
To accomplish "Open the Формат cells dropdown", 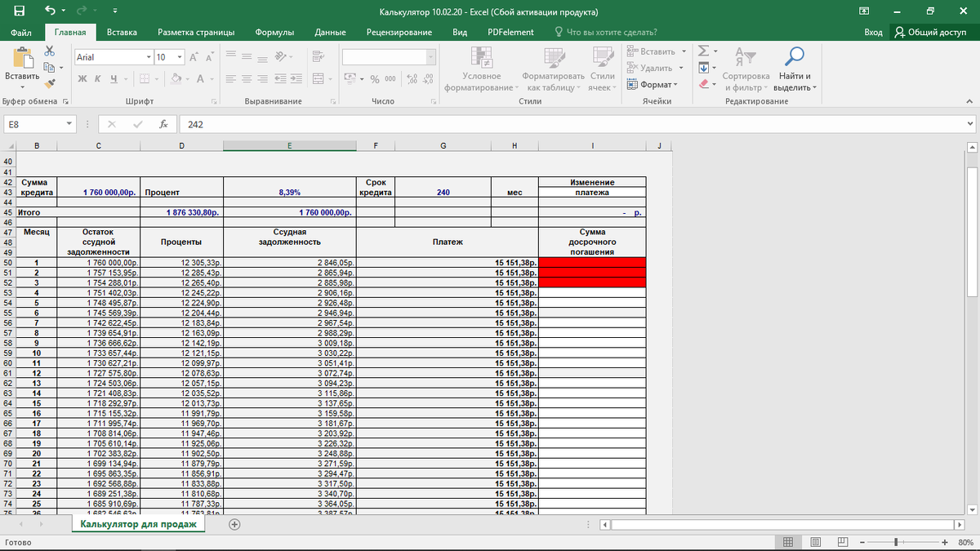I will (653, 84).
